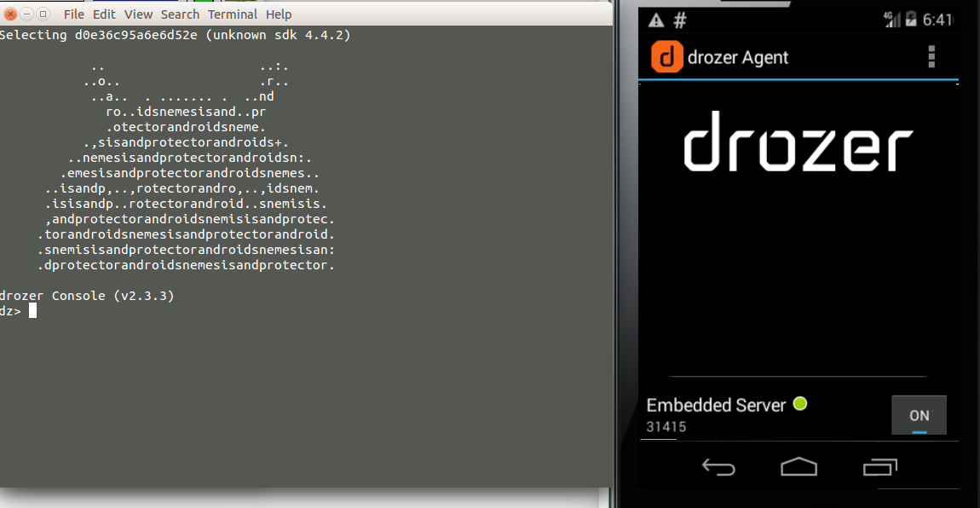This screenshot has width=980, height=508.
Task: Tap the hash symbol status bar icon
Action: click(680, 20)
